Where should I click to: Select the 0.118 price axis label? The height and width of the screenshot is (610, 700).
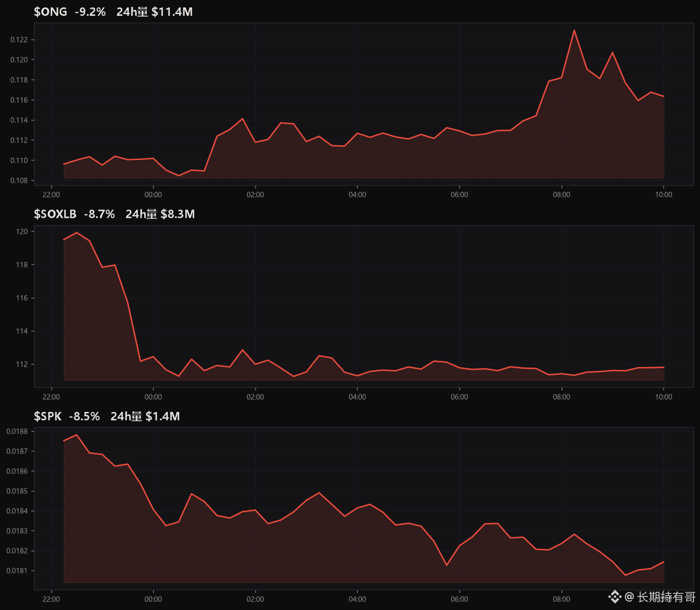click(19, 80)
